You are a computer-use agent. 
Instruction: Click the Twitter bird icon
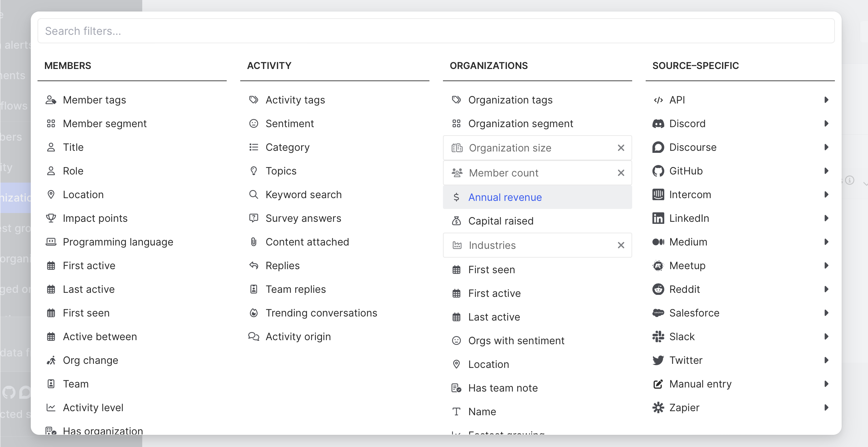point(658,360)
